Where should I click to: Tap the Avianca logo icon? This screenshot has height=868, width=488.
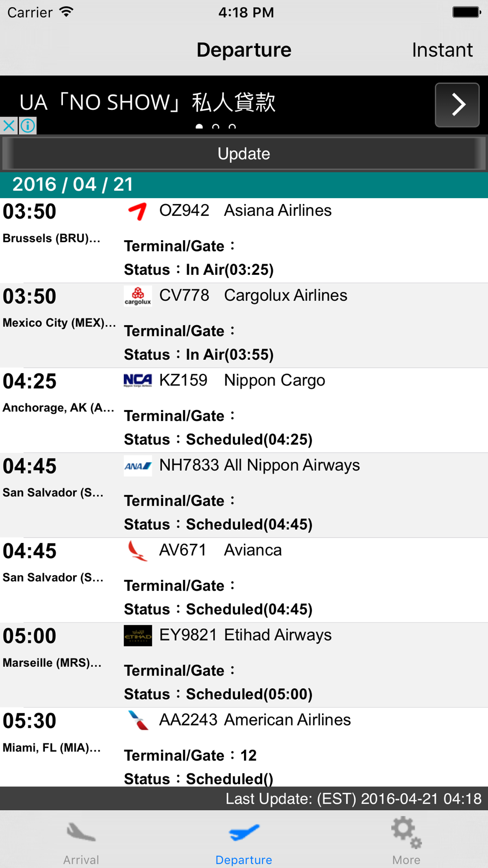[138, 551]
